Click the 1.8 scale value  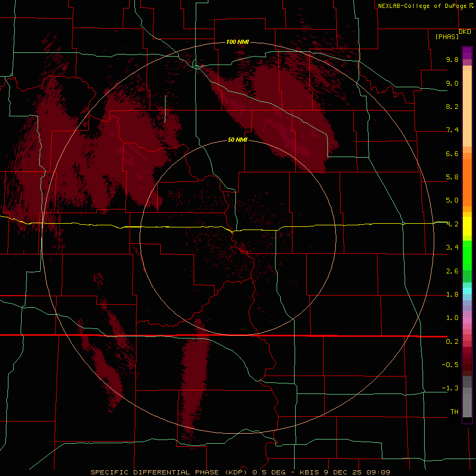[452, 295]
